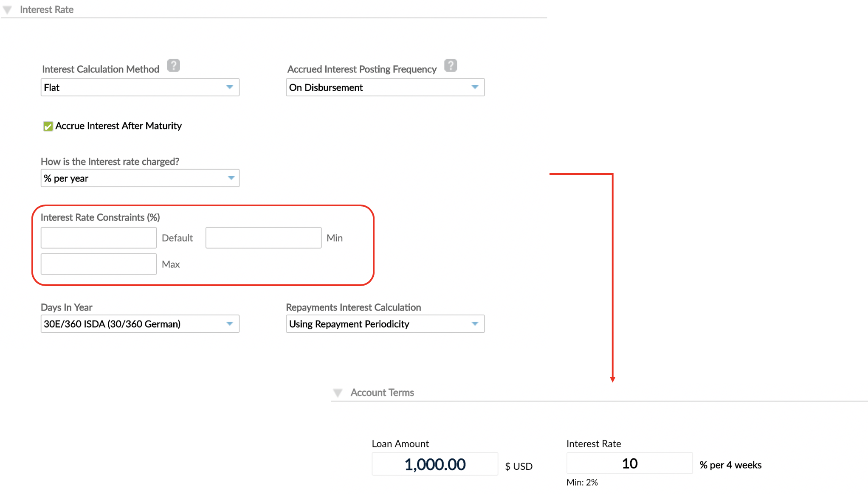Uncheck Accrue Interest After Maturity
This screenshot has height=494, width=868.
47,126
